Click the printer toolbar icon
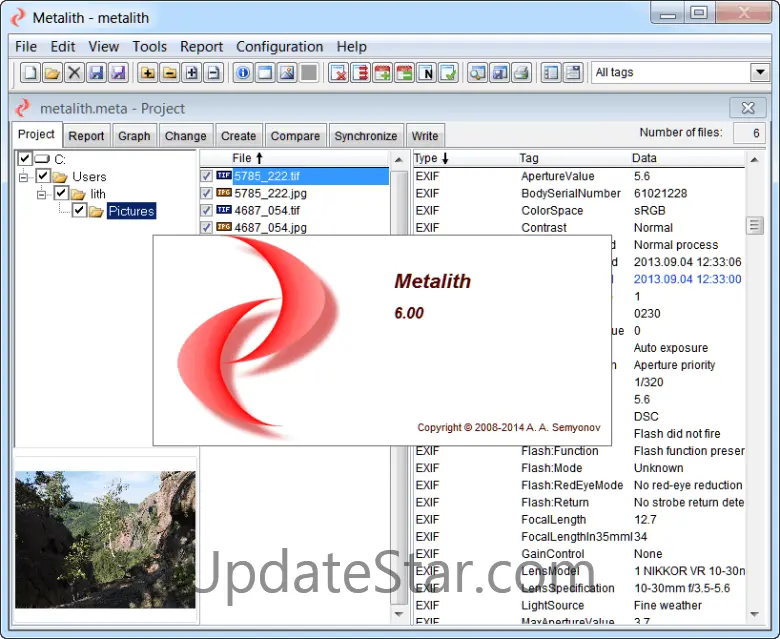780x639 pixels. click(x=520, y=73)
